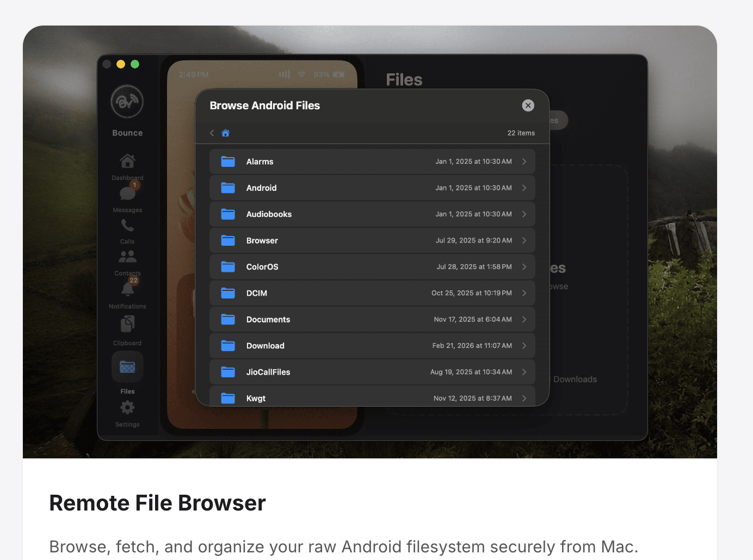
Task: Open the Notifications bell icon
Action: [x=127, y=289]
